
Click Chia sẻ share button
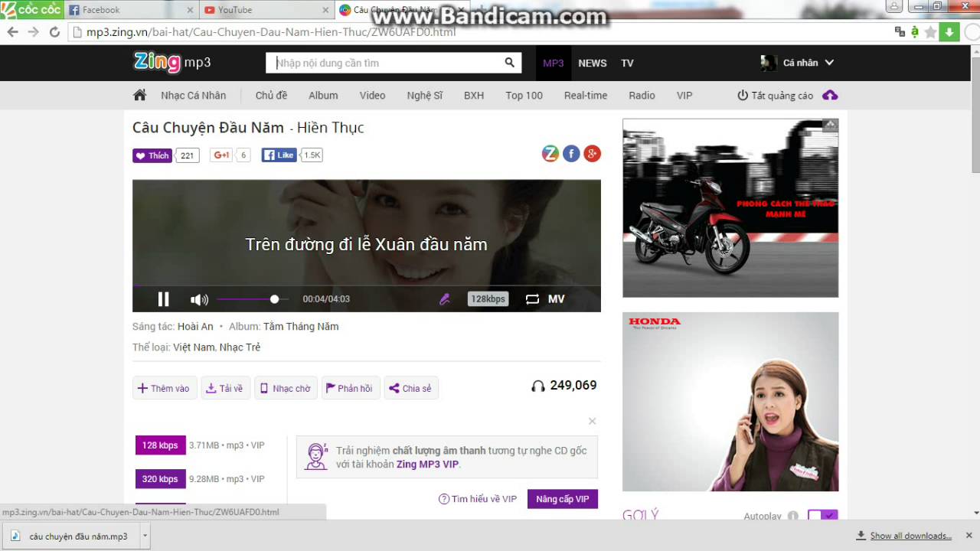tap(411, 388)
